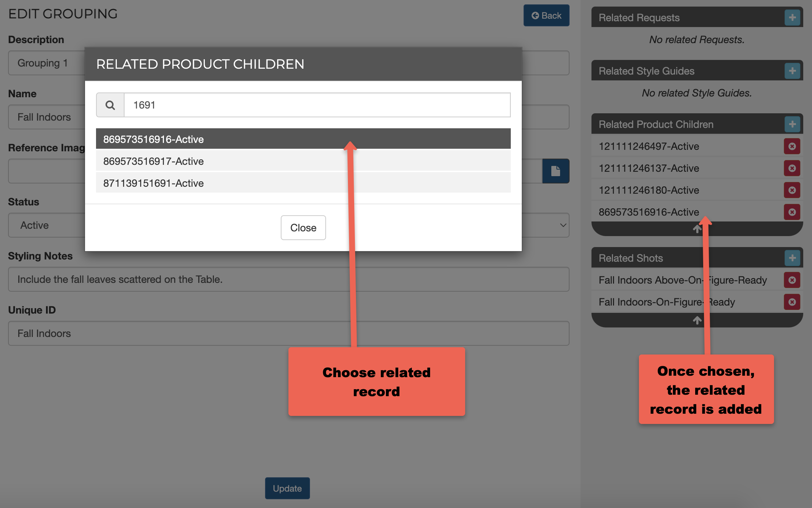Click the search magnifier icon in modal
Image resolution: width=812 pixels, height=508 pixels.
point(110,105)
